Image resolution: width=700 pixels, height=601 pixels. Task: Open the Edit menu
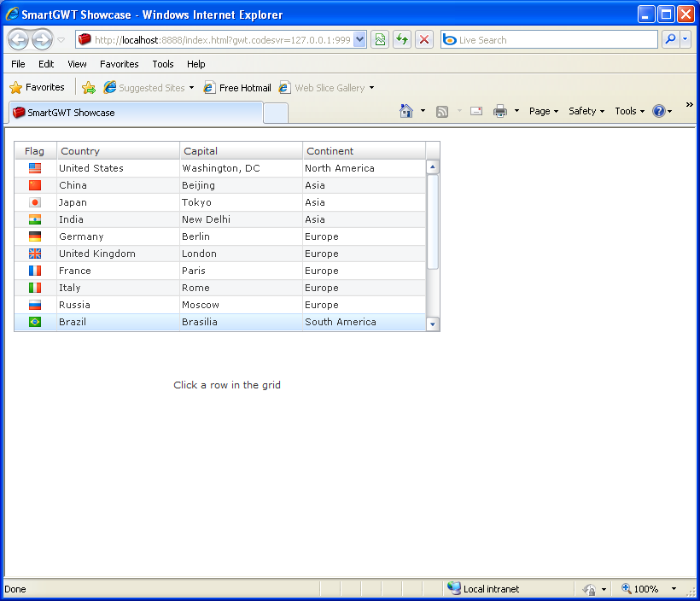(46, 64)
